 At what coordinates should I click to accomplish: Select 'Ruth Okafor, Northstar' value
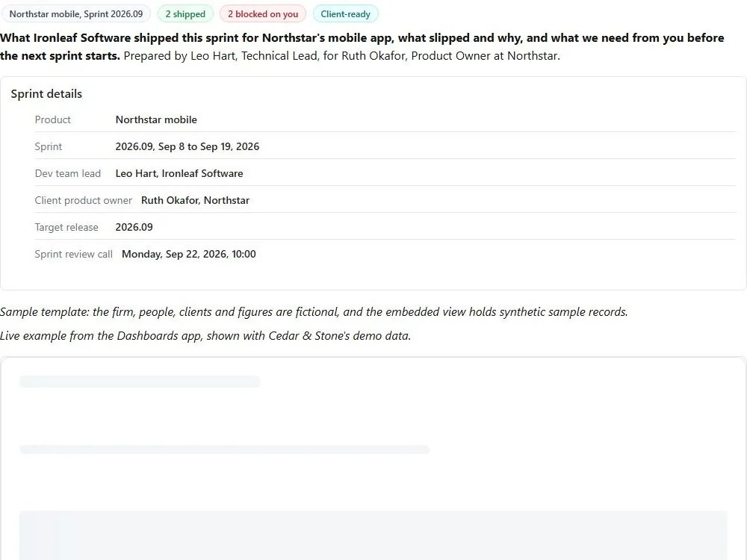[x=195, y=200]
